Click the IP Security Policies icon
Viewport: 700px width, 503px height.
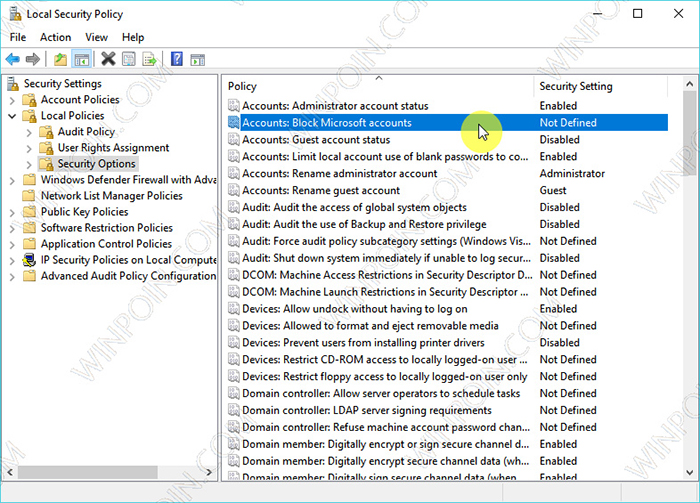[29, 260]
